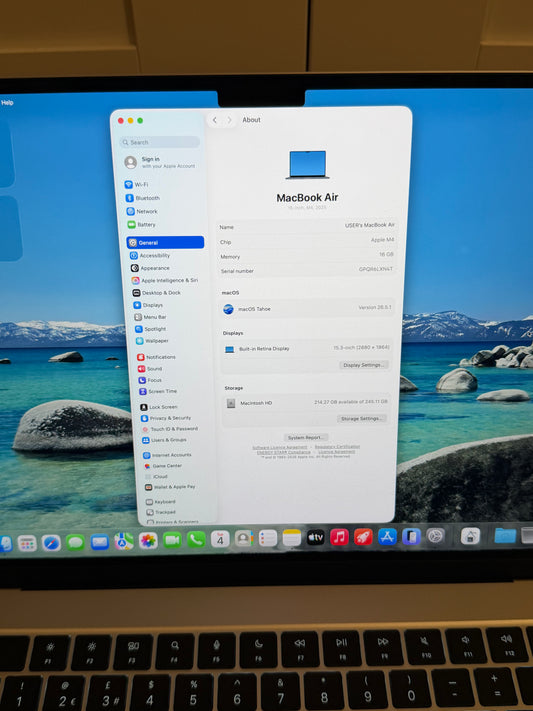
Task: Open Lock Screen settings
Action: 159,407
